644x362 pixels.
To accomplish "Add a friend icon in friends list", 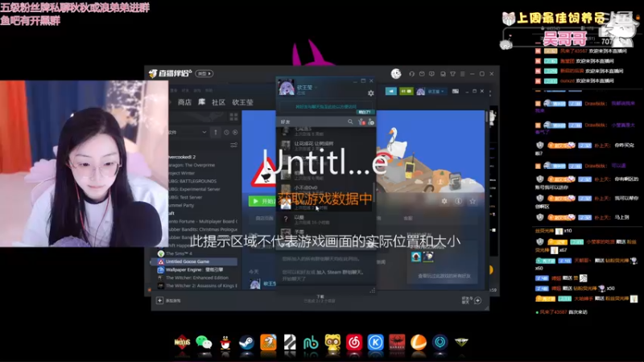I will (371, 122).
